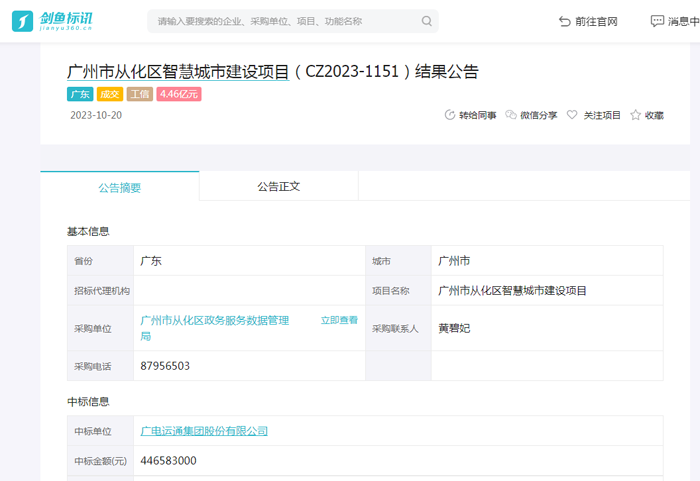Click the 成交 status tag

click(109, 94)
